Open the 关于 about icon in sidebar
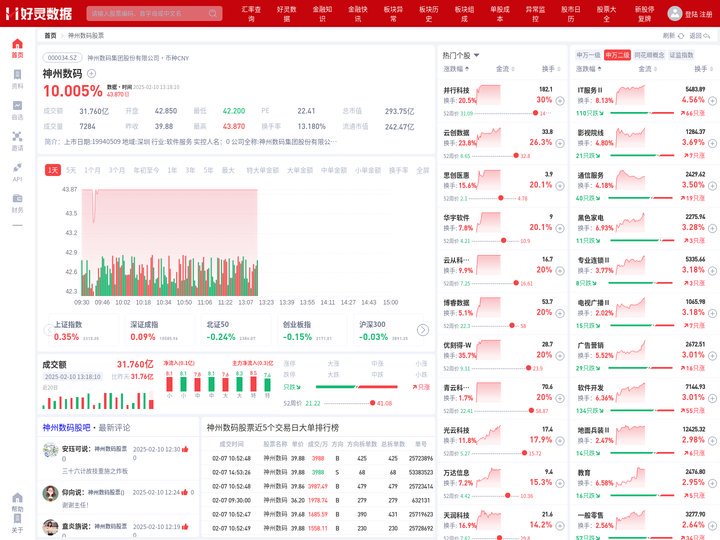The width and height of the screenshot is (720, 540). [17, 519]
